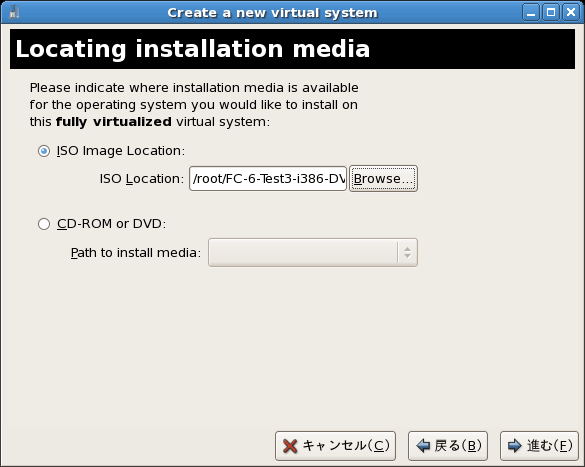This screenshot has height=467, width=585.
Task: Click the blue right arrow forward icon
Action: tap(515, 446)
